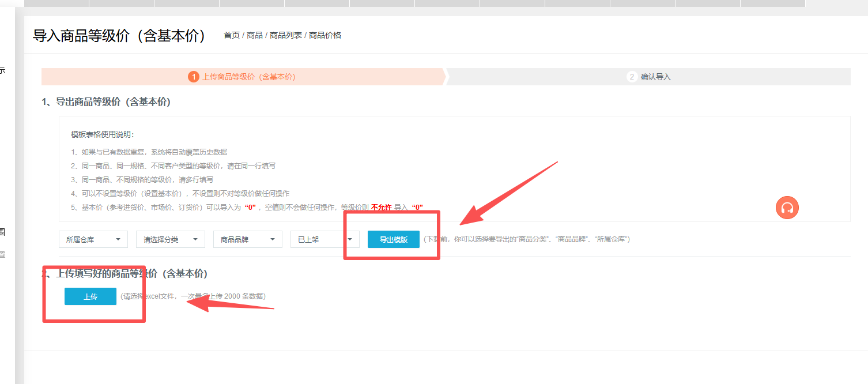
Task: Click the red 不允许 text
Action: pyautogui.click(x=382, y=207)
